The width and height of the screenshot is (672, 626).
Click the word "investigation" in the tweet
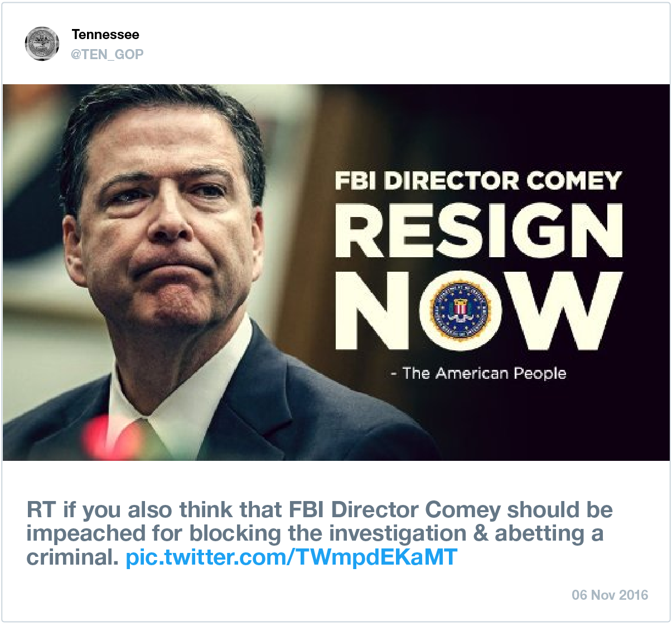coord(397,533)
